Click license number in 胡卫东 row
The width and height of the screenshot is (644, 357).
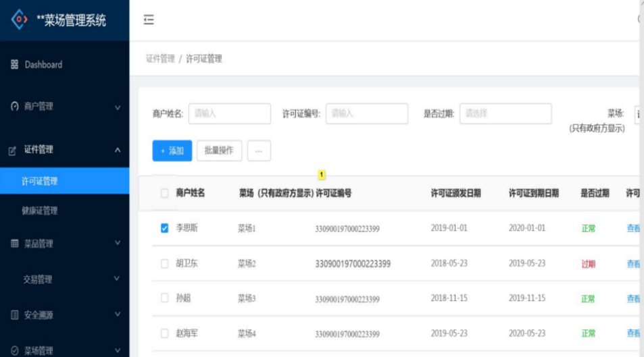click(353, 264)
